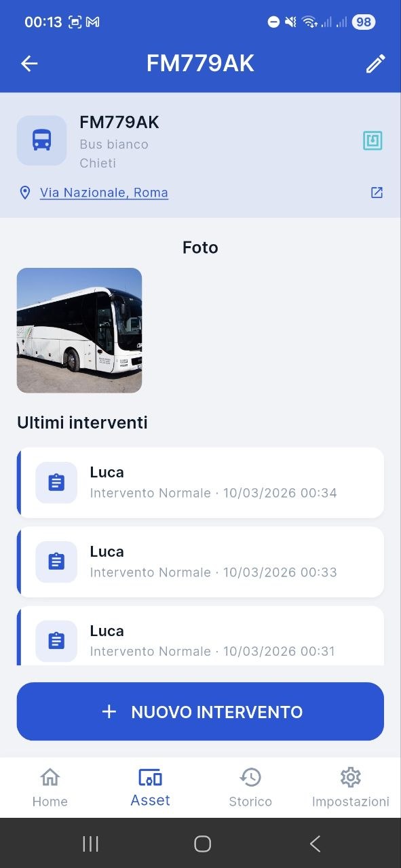The image size is (401, 868).
Task: Open the external link icon beside the address
Action: [x=377, y=193]
